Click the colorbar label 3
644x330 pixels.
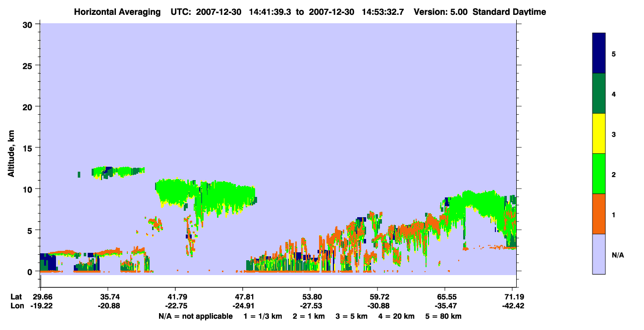(x=614, y=134)
